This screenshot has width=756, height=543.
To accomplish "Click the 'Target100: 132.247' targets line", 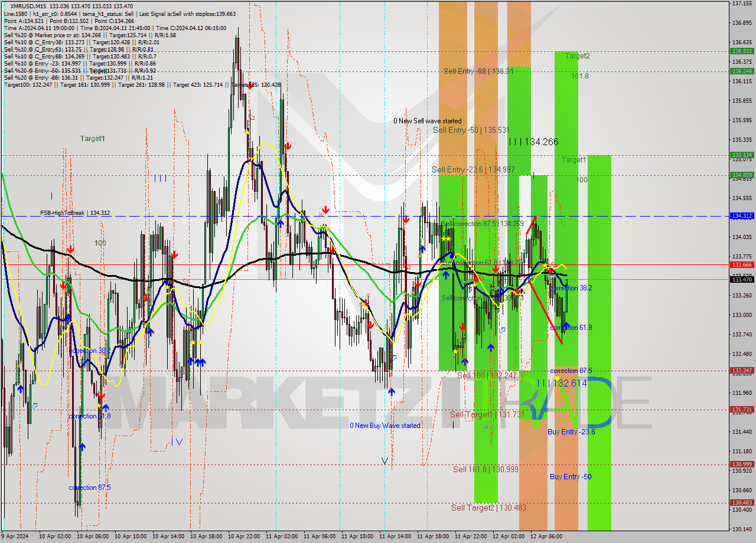I will [142, 85].
